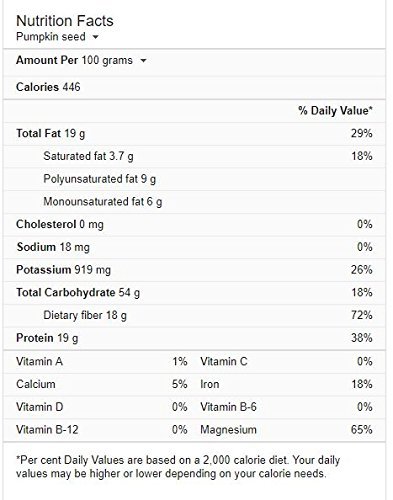Open the Pumpkin seed food dropdown arrow

(95, 37)
